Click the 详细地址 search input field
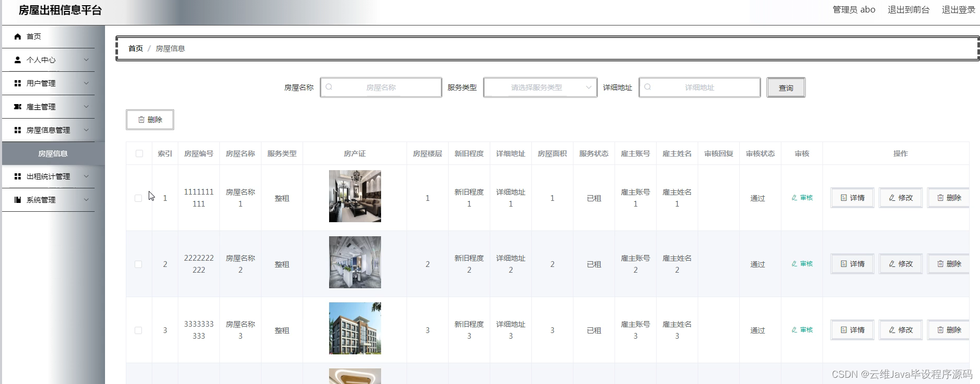The image size is (980, 384). [x=700, y=87]
